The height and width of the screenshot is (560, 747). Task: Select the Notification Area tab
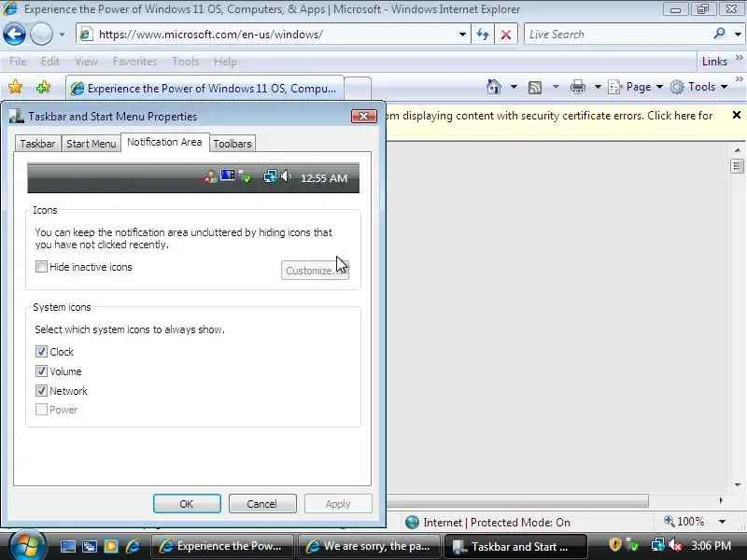click(165, 142)
